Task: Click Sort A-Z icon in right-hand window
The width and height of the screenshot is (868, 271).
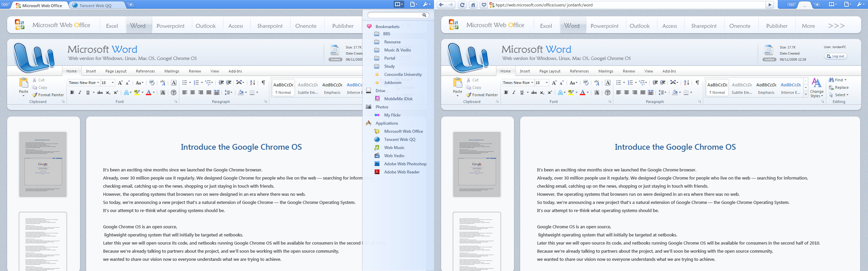Action: tap(686, 83)
